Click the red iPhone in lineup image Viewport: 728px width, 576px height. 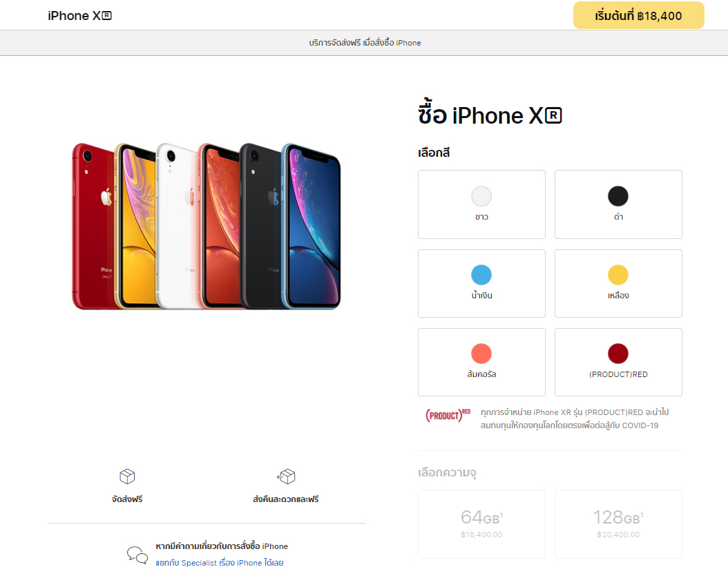coord(93,226)
